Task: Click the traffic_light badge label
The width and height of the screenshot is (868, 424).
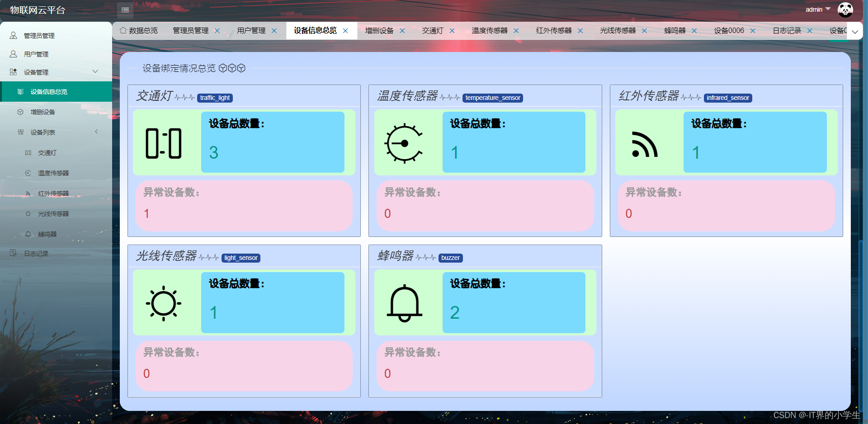Action: (x=215, y=98)
